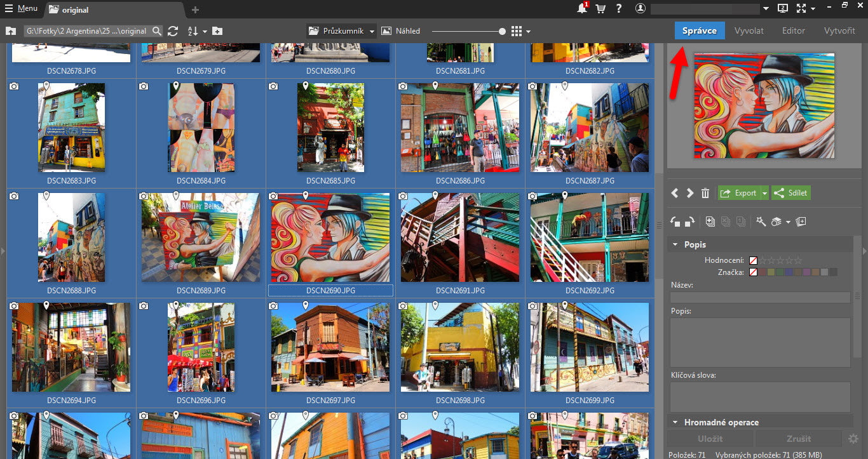Clear the Hodnocení rating
The width and height of the screenshot is (868, 459).
pyautogui.click(x=753, y=260)
